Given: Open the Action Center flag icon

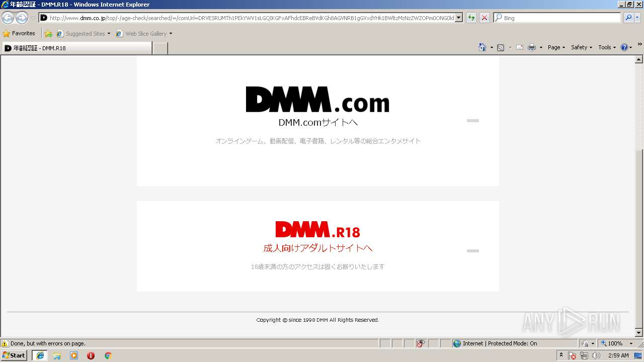Looking at the screenshot, I should tap(572, 355).
